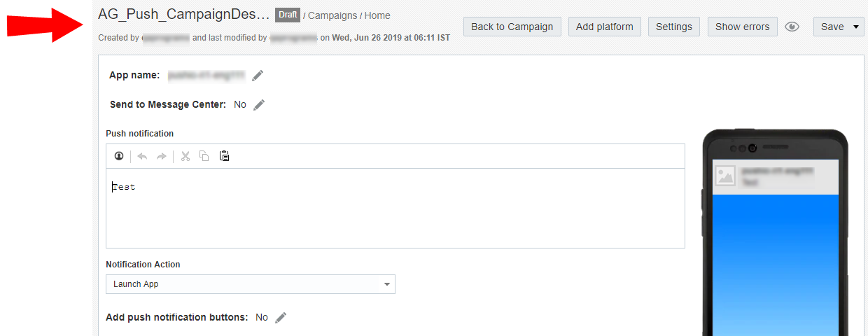Expand the Save button dropdown arrow
Screen dimensions: 868x336
[x=857, y=27]
